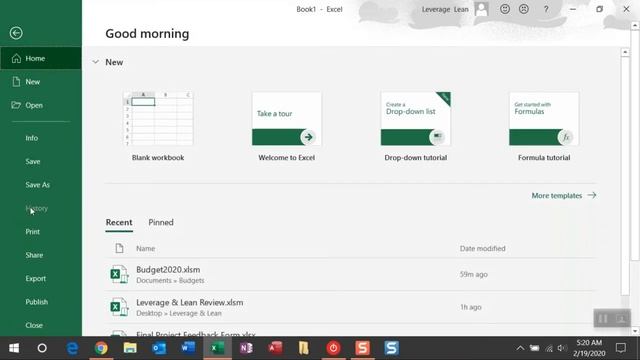Send a smile via the happy-face feedback icon

tap(505, 9)
